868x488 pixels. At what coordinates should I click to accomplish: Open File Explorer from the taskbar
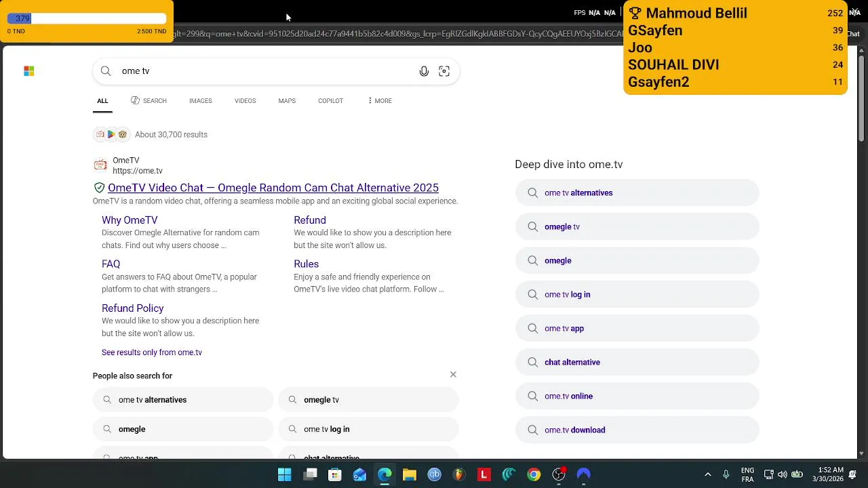(410, 474)
